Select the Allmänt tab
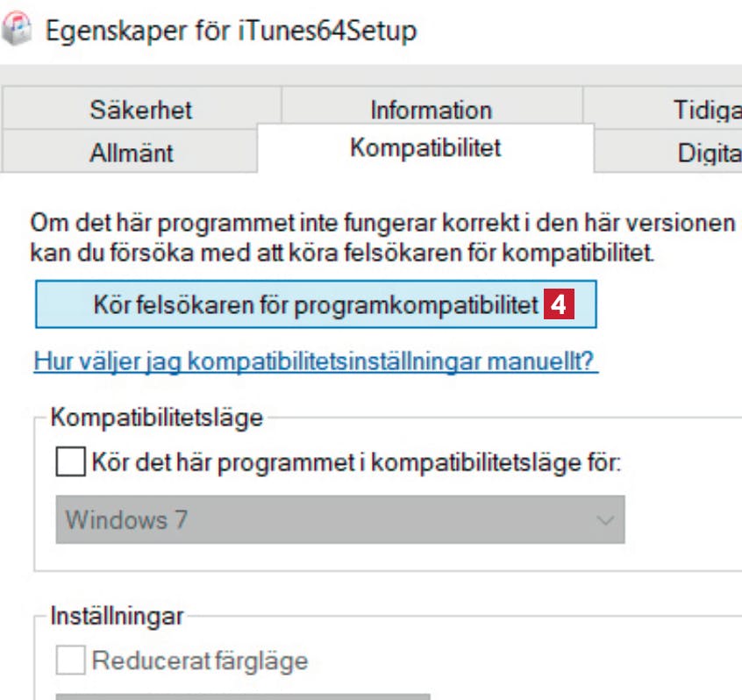The image size is (742, 700). click(x=132, y=152)
